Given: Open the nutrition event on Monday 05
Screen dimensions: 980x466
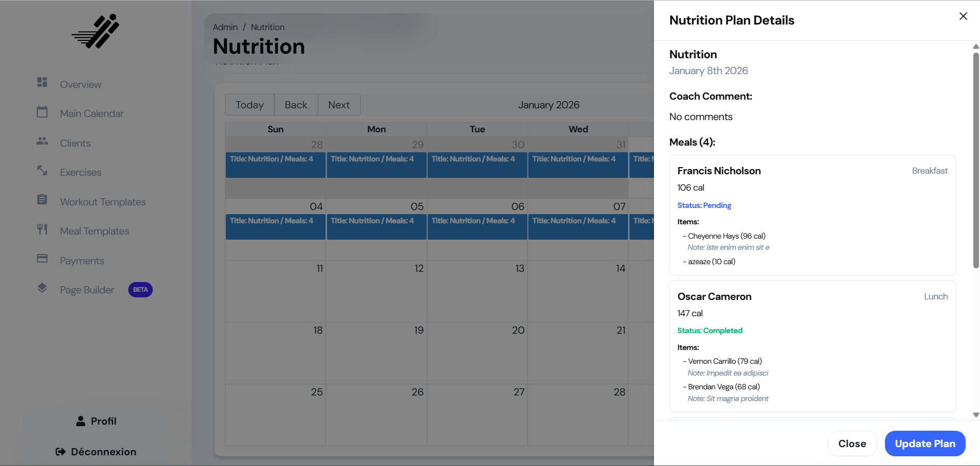Looking at the screenshot, I should point(376,226).
